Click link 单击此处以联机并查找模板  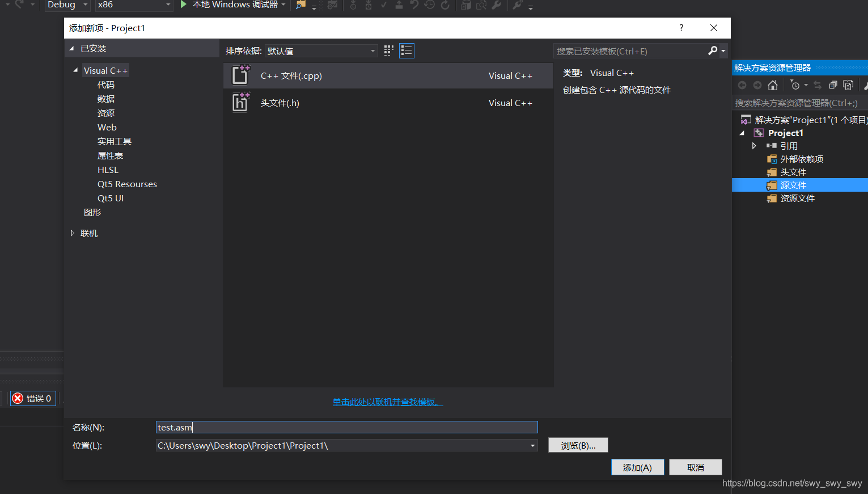pos(388,402)
